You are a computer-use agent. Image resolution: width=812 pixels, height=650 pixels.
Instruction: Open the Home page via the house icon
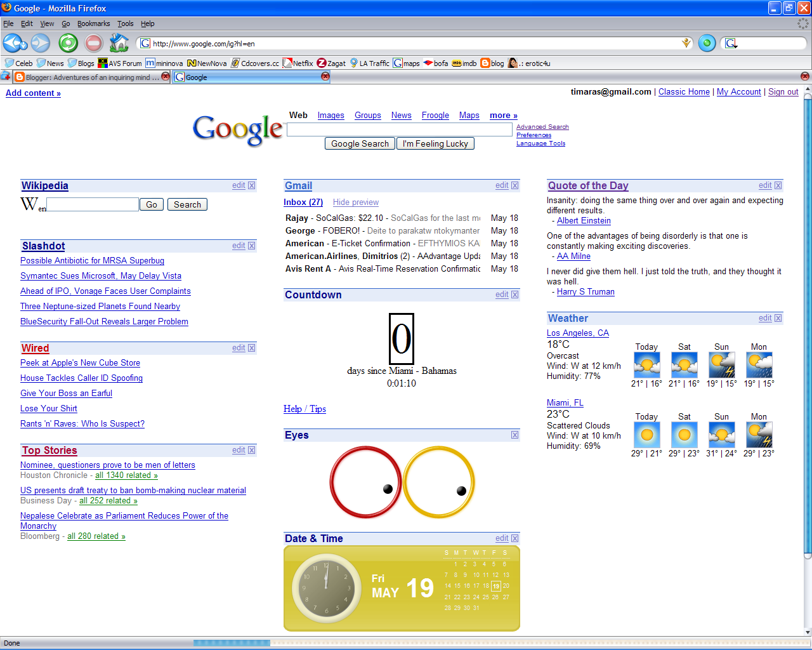(119, 43)
